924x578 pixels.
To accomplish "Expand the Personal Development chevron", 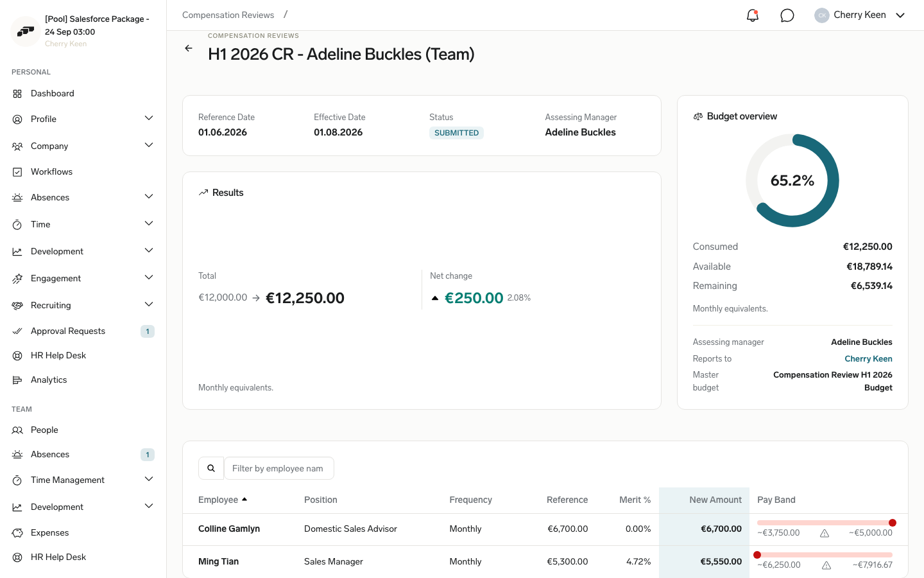I will pos(149,250).
